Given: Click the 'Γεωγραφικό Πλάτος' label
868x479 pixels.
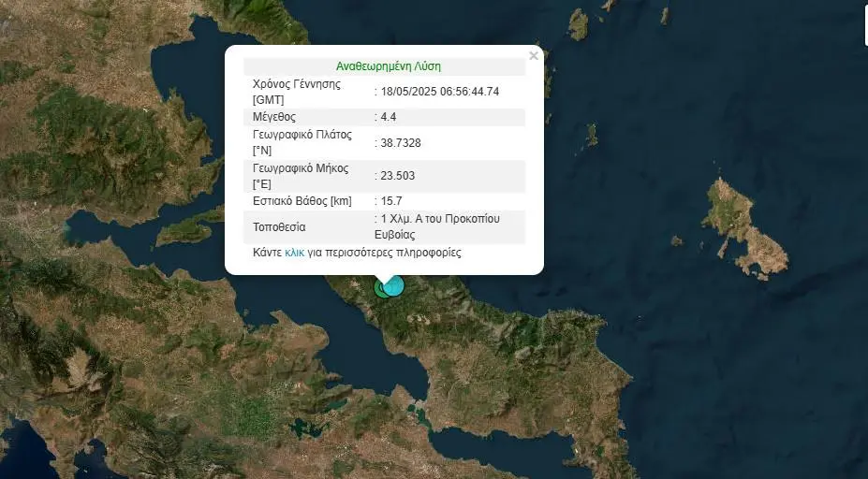Looking at the screenshot, I should pyautogui.click(x=302, y=135).
